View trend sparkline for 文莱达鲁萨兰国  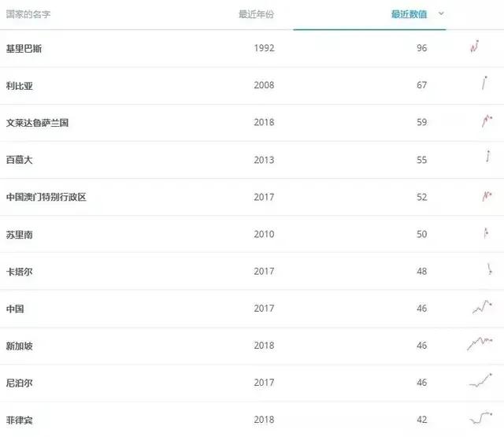pos(487,121)
